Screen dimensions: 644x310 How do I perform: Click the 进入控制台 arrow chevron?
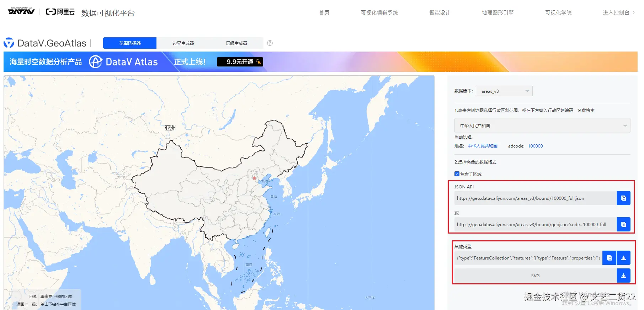pyautogui.click(x=634, y=12)
